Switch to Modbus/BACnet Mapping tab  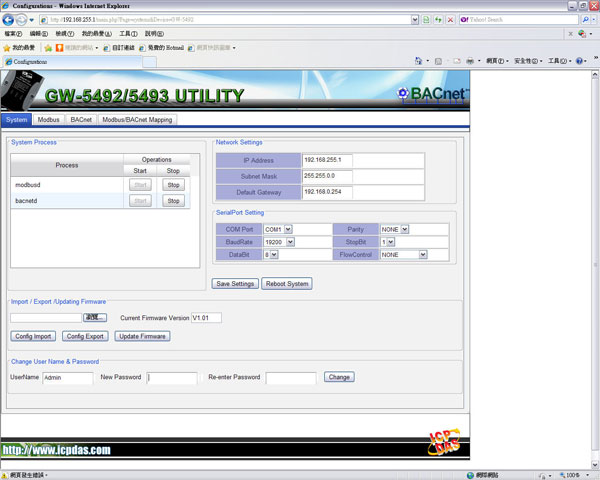137,120
